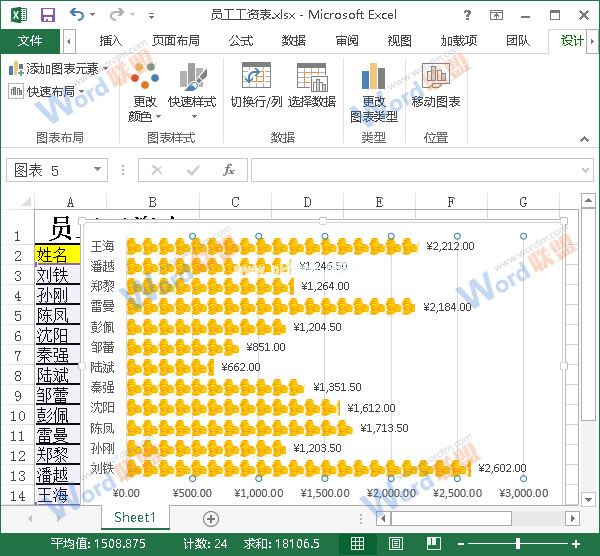Click the Save icon in quick access toolbar
The width and height of the screenshot is (600, 556).
point(47,15)
